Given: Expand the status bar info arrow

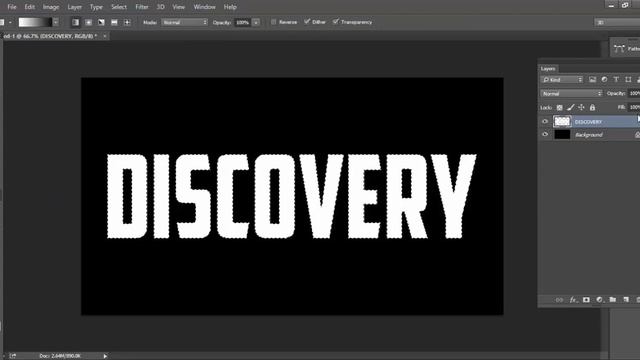Looking at the screenshot, I should point(105,356).
